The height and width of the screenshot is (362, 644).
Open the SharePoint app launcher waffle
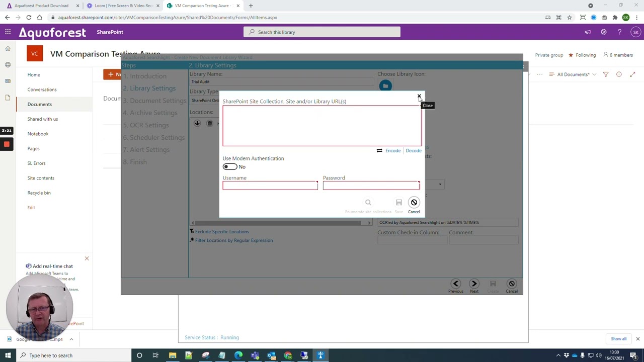pyautogui.click(x=8, y=32)
